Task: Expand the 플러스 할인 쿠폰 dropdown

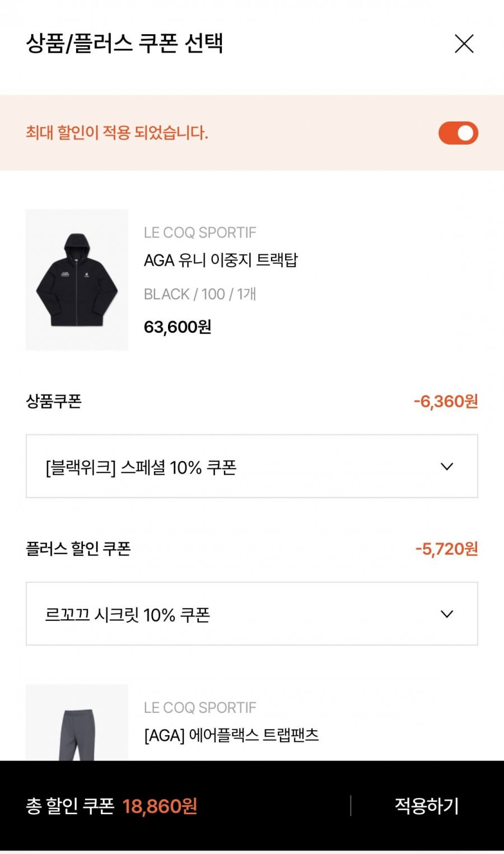Action: click(x=252, y=614)
